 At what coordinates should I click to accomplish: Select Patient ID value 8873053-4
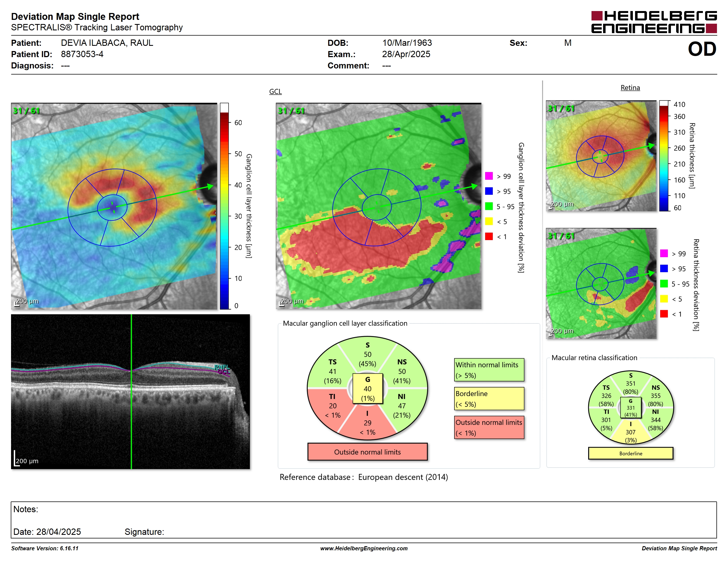82,54
